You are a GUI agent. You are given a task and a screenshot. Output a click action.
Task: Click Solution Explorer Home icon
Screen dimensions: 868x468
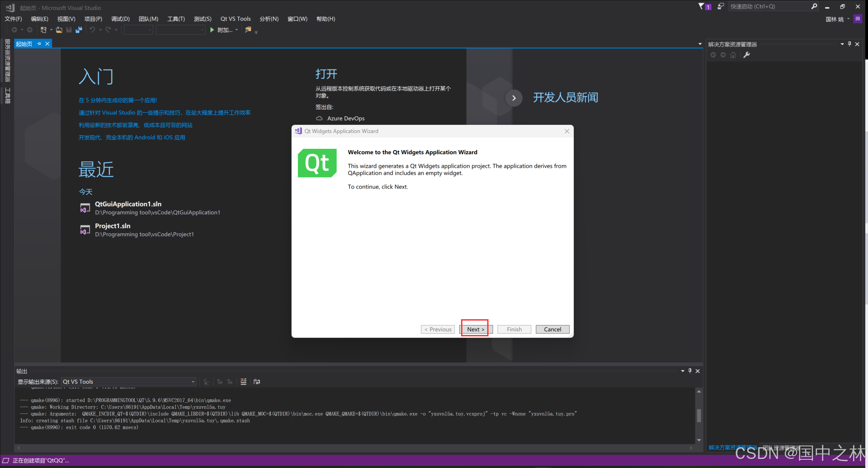(733, 55)
